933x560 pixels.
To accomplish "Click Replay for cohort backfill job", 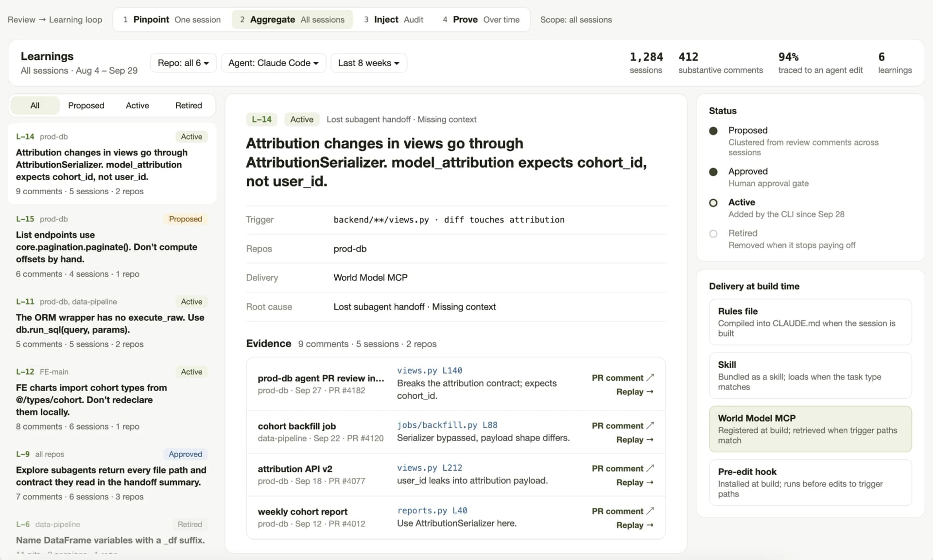I will coord(635,440).
